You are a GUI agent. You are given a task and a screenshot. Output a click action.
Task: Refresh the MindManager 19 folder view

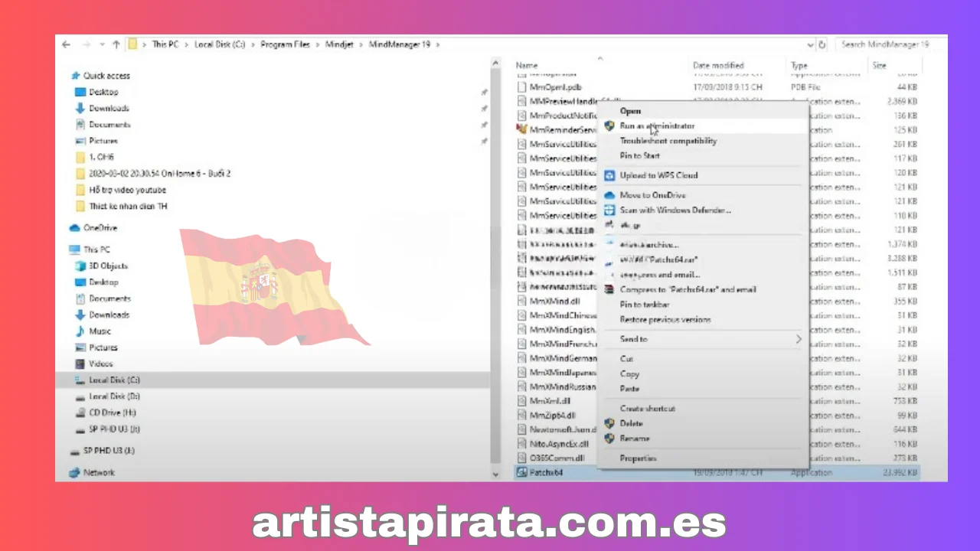(x=822, y=44)
